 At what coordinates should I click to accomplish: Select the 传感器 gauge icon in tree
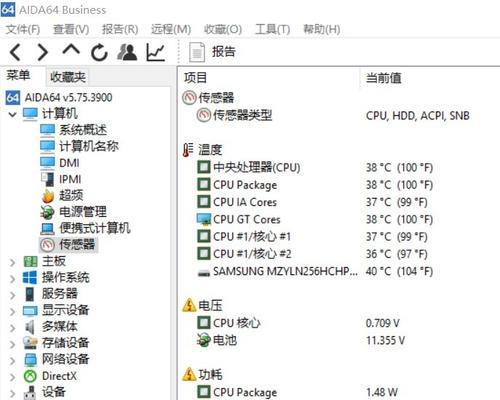[x=47, y=245]
